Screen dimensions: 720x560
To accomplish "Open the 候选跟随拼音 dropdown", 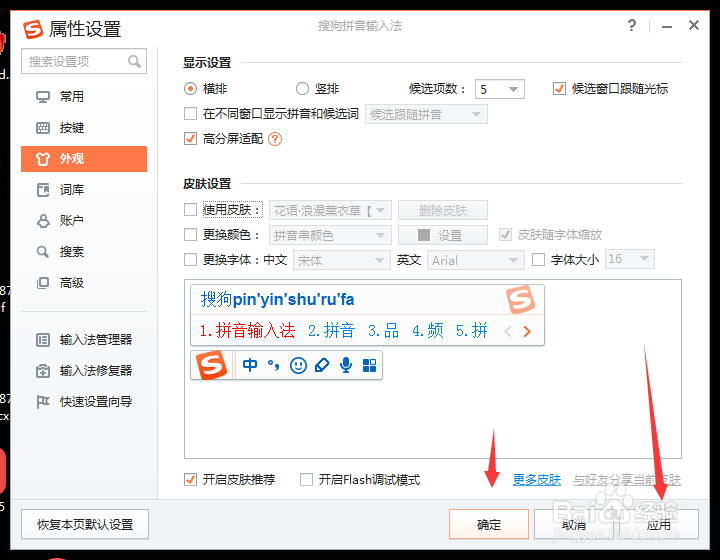I will [x=426, y=114].
